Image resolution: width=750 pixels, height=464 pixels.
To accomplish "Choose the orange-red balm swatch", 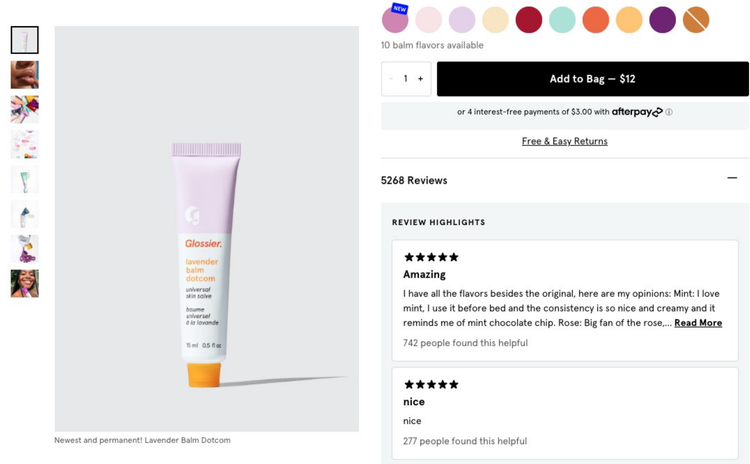I will (595, 20).
